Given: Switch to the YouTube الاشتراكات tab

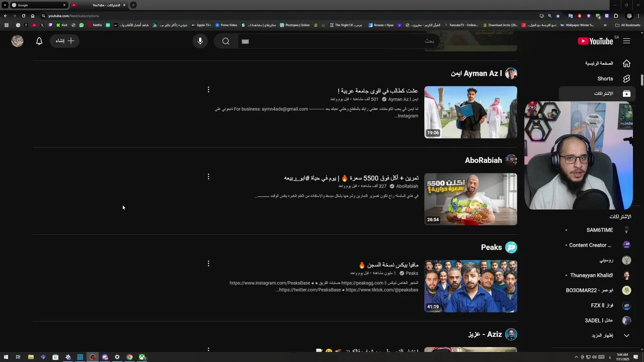Looking at the screenshot, I should click(x=99, y=5).
